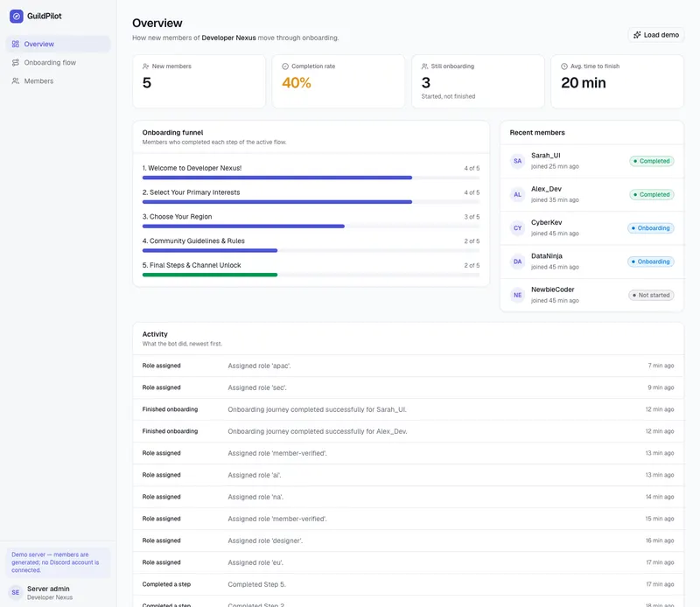Click the New members count 5
700x607 pixels.
(x=147, y=82)
